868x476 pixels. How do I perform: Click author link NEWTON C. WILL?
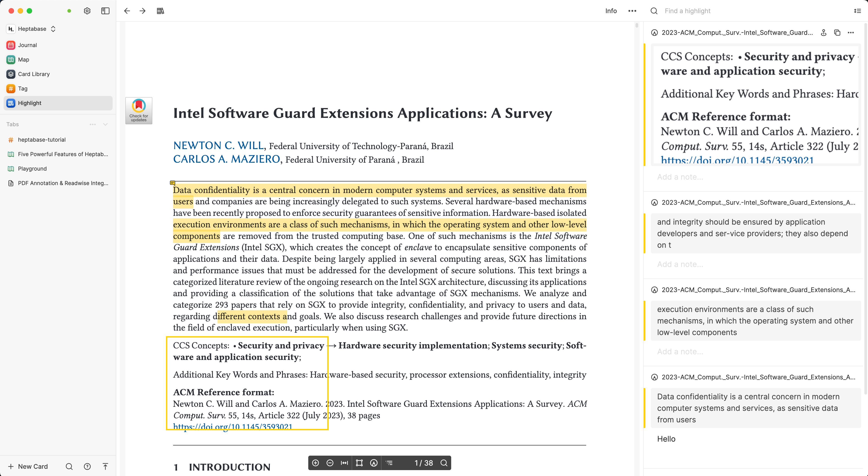(219, 145)
